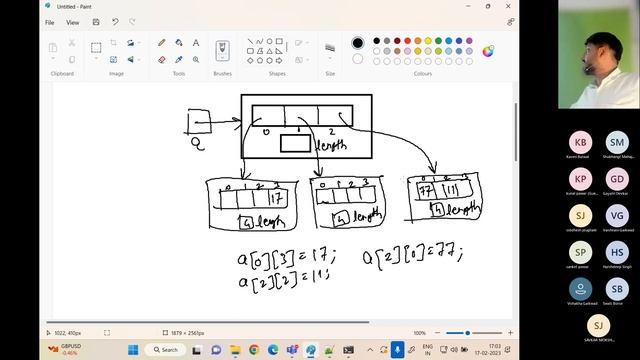
Task: Choose the Right triangle shape
Action: [x=279, y=51]
